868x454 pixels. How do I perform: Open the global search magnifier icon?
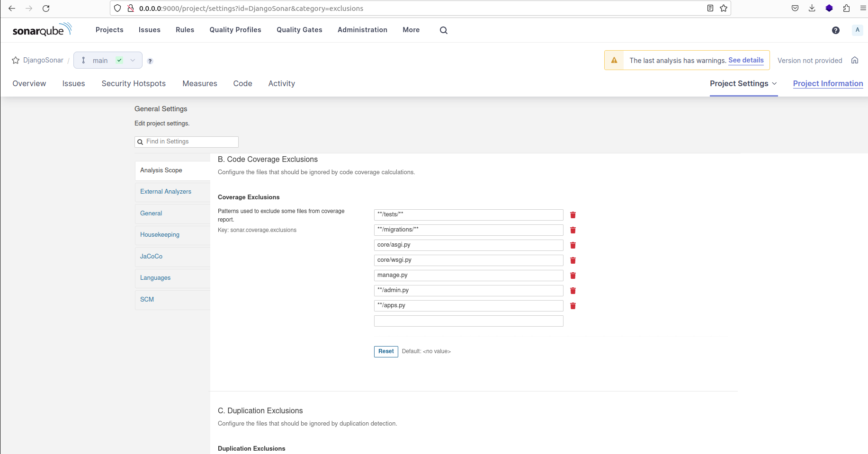pyautogui.click(x=444, y=30)
